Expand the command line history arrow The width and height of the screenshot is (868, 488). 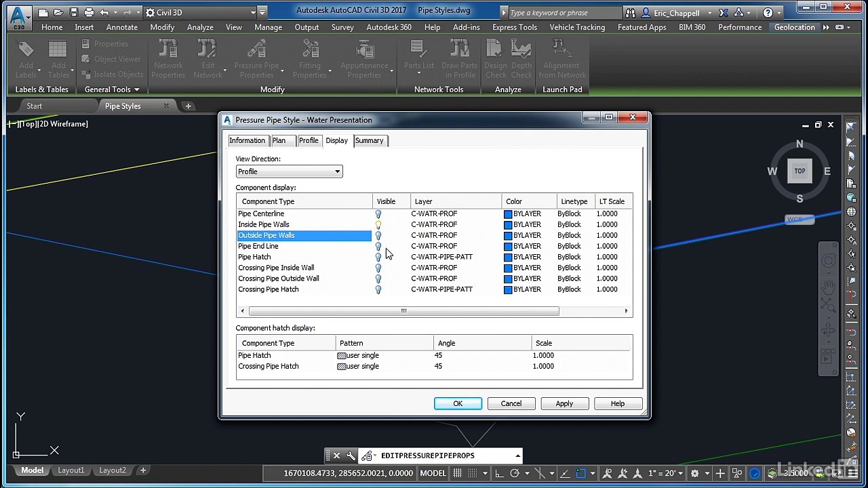(518, 455)
